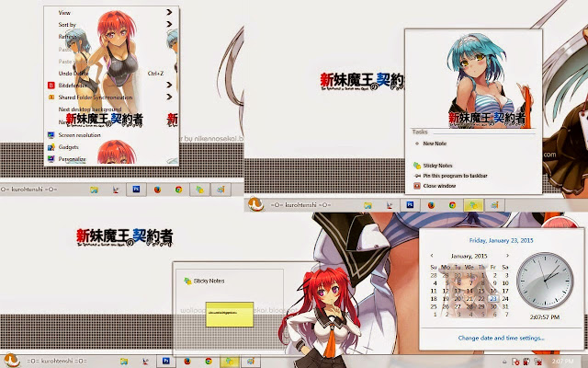The width and height of the screenshot is (588, 368).
Task: Open Explorer folder icon on taskbar showing 2:07 PM
Action: (x=124, y=362)
